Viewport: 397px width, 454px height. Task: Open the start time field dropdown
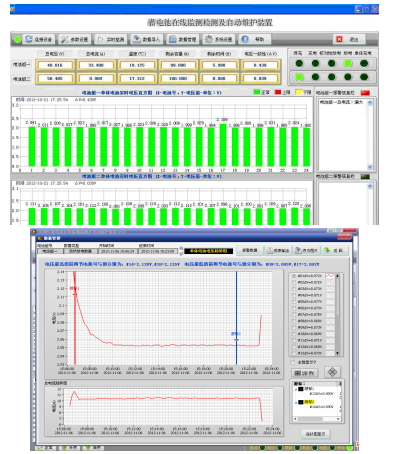pos(118,251)
